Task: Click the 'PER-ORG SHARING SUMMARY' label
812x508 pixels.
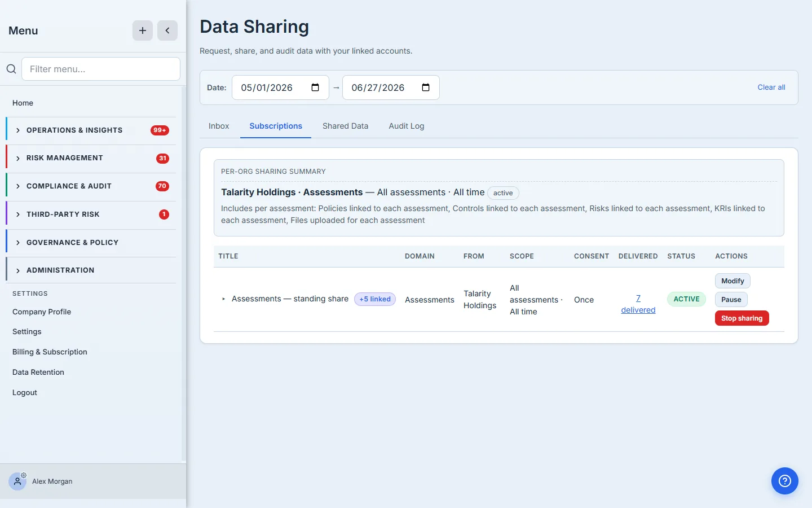Action: coord(273,172)
